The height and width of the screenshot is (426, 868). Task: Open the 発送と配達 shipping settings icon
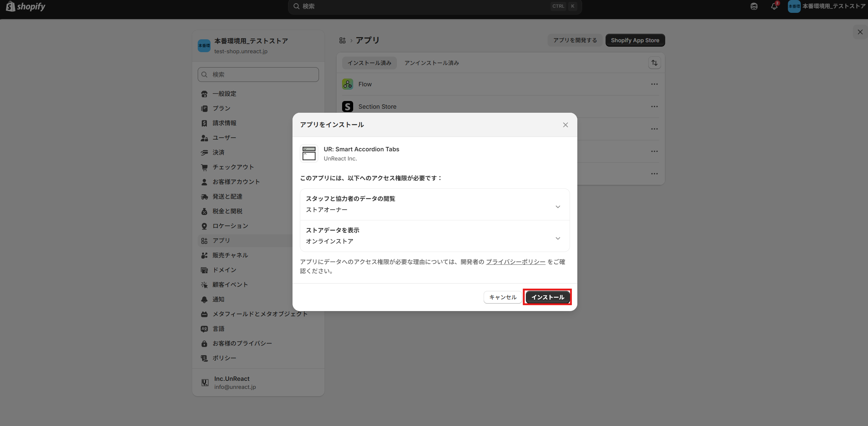205,196
